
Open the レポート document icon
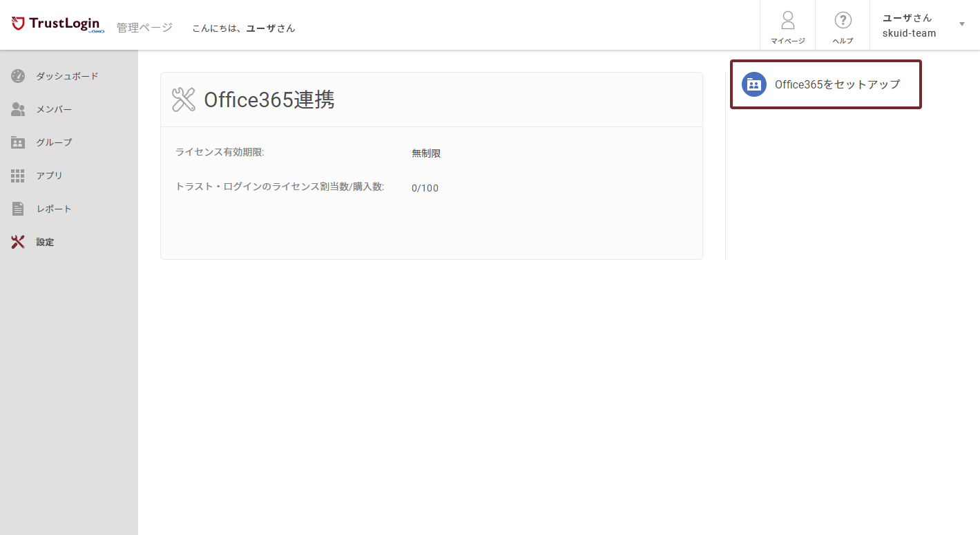click(x=17, y=208)
